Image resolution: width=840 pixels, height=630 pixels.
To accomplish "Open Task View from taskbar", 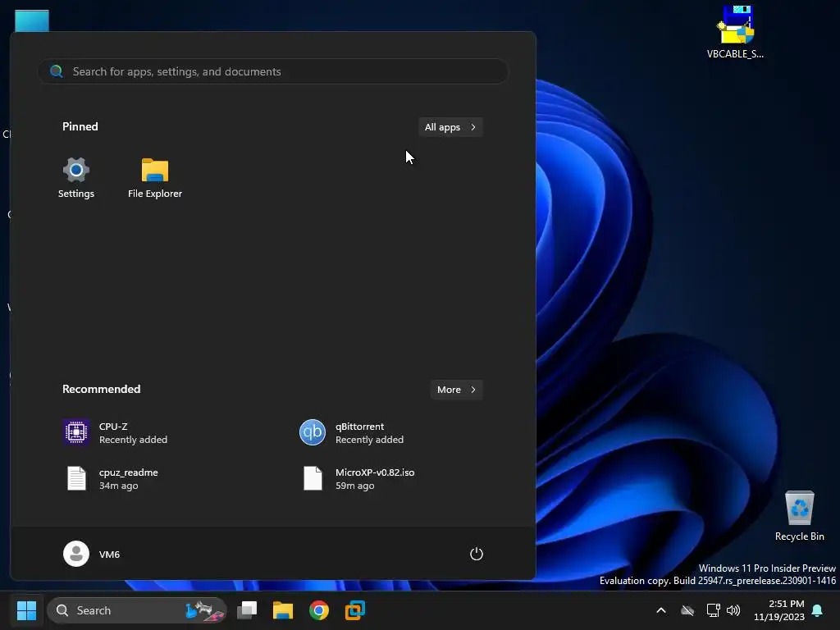I will point(247,610).
